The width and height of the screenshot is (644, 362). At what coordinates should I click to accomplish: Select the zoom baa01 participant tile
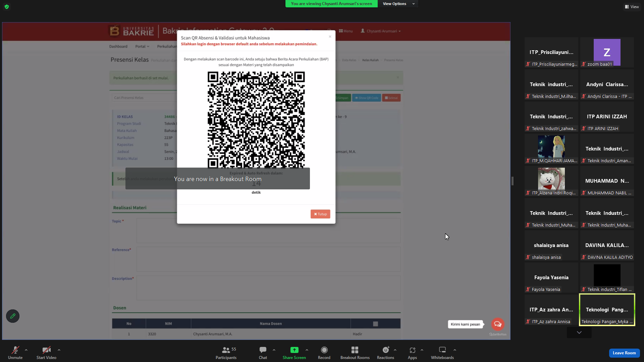pos(607,53)
